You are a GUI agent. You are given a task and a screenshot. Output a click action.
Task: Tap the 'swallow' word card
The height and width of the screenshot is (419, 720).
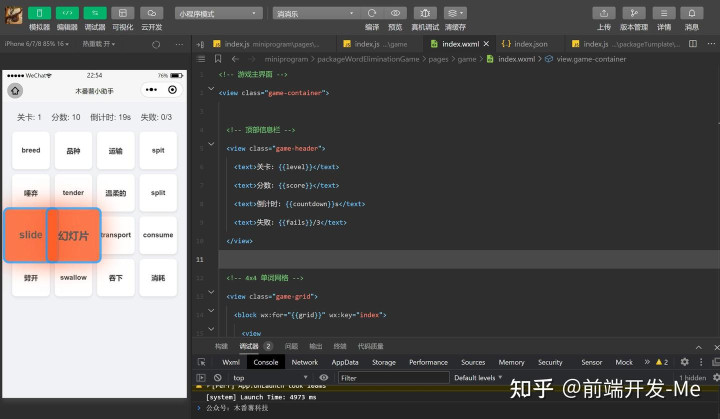(73, 277)
